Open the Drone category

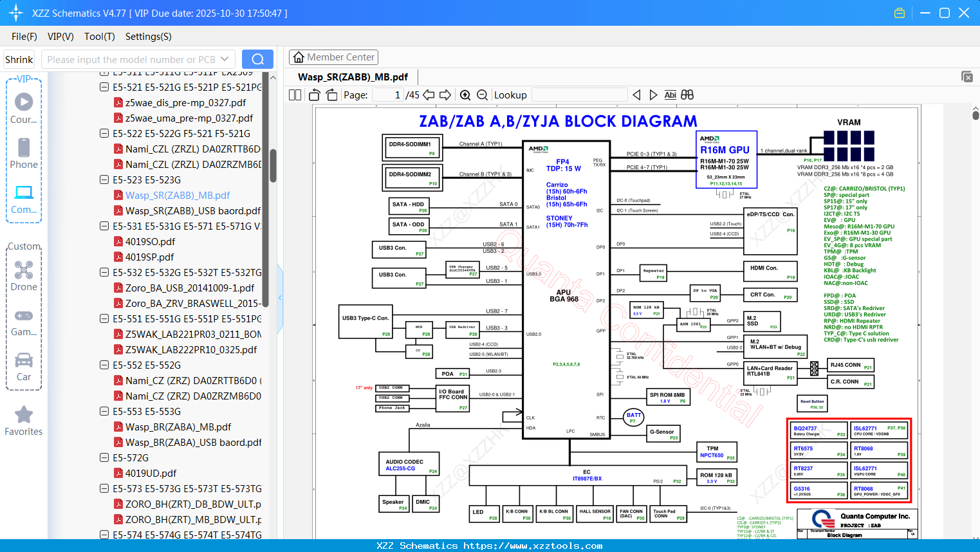click(24, 276)
